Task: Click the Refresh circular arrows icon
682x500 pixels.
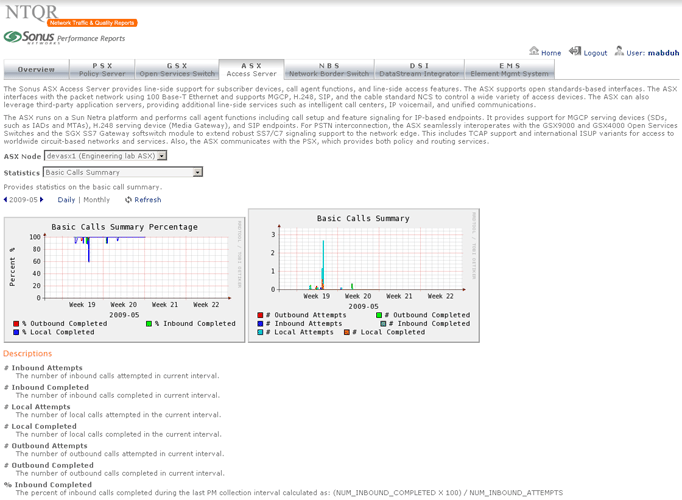Action: (129, 200)
